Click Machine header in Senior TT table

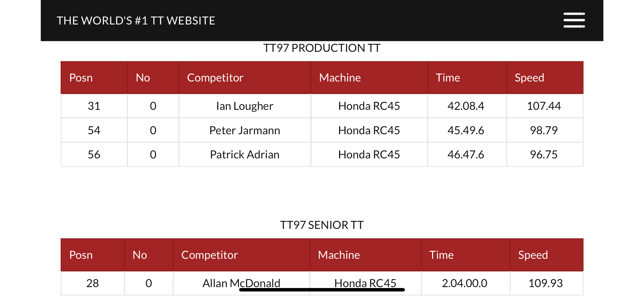[339, 255]
